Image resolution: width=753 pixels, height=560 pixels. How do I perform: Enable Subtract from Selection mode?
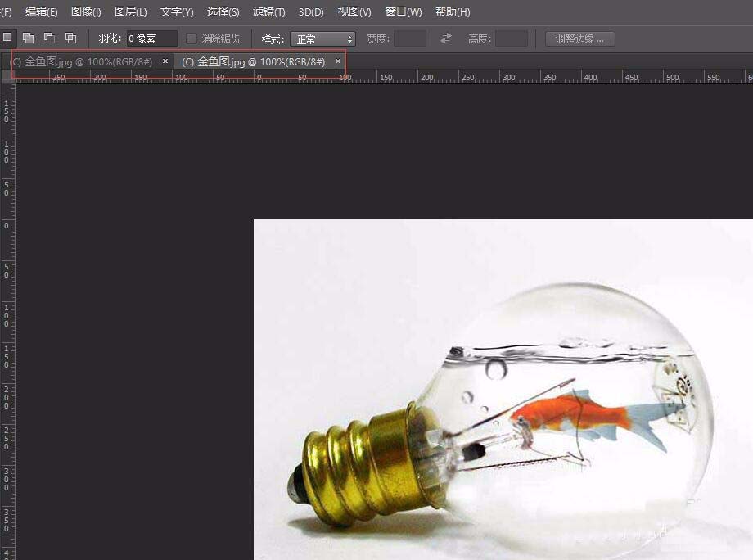[x=49, y=38]
